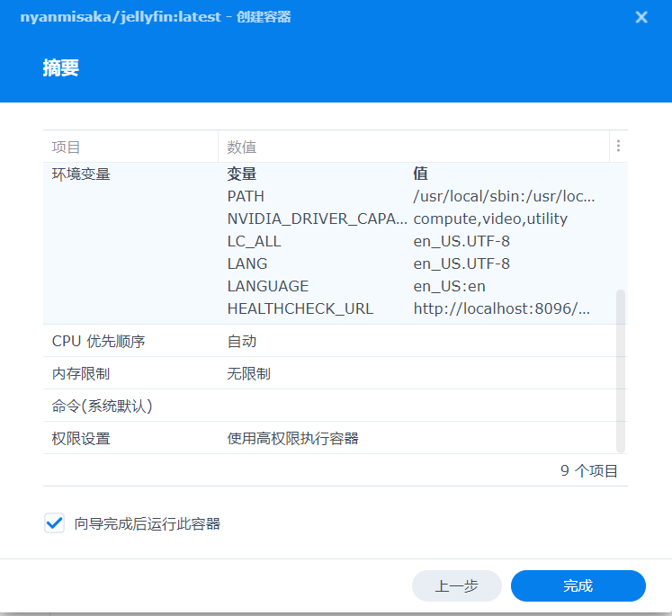Select NVIDIA_DRIVER_CAPA... variable name
Image resolution: width=672 pixels, height=616 pixels.
pos(318,219)
